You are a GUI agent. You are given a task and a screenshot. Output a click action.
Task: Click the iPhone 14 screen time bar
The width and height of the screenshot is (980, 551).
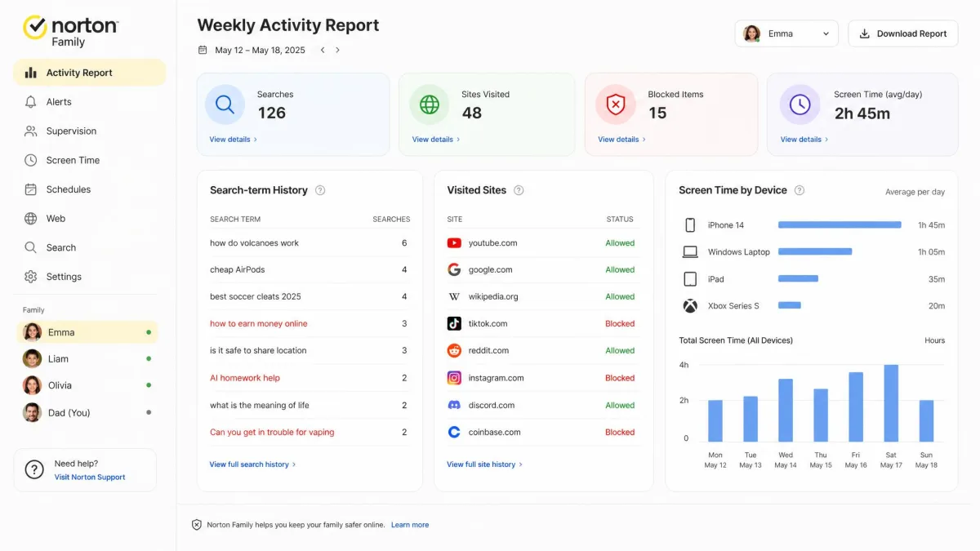(840, 225)
